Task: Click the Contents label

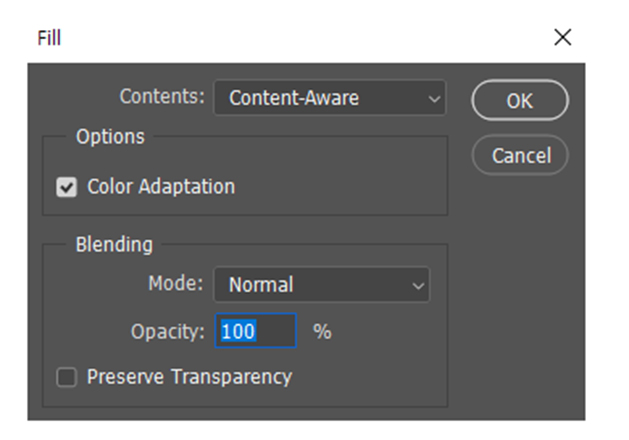Action: (x=162, y=97)
